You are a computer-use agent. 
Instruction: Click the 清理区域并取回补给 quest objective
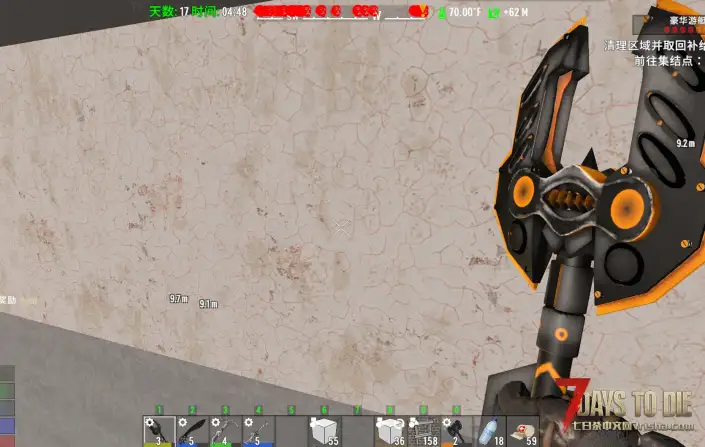tap(654, 45)
